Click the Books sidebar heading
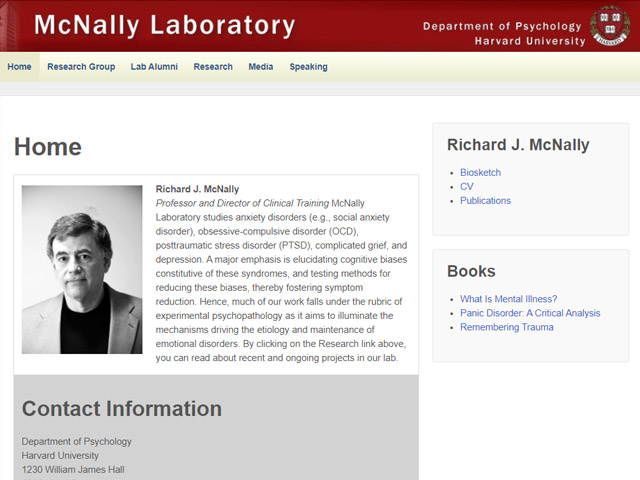This screenshot has height=480, width=640. 471,271
